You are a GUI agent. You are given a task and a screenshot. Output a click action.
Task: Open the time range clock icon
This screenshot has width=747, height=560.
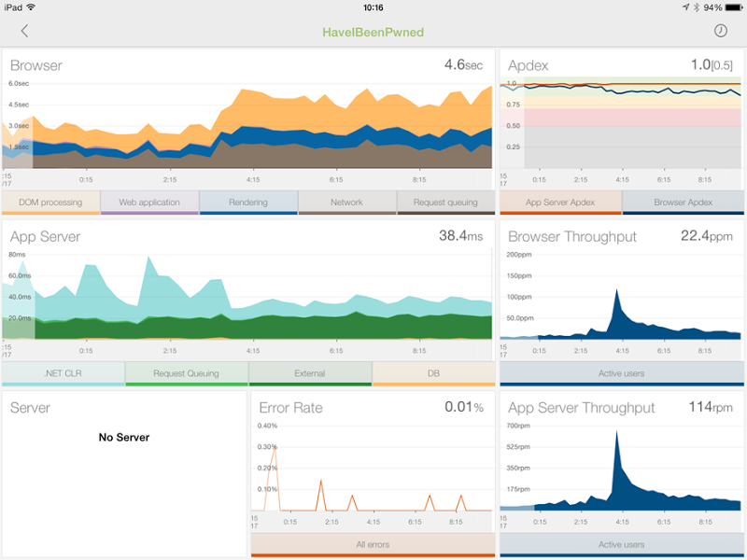720,31
